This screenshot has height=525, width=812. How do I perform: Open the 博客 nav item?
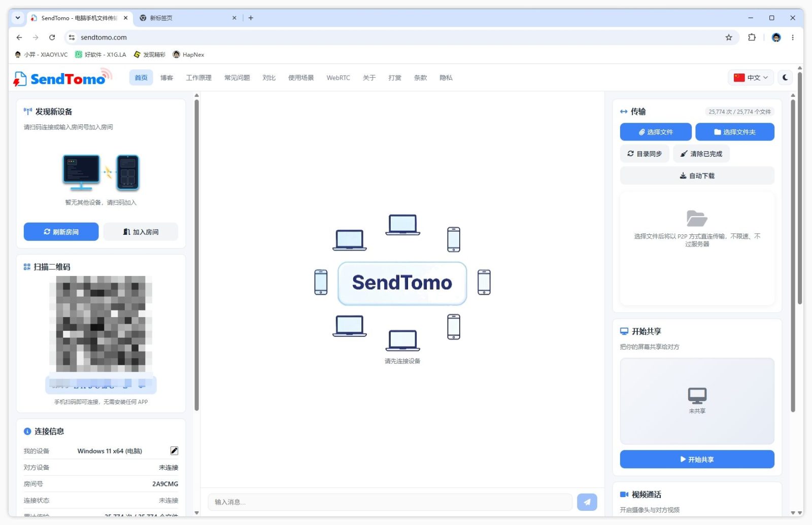(166, 78)
